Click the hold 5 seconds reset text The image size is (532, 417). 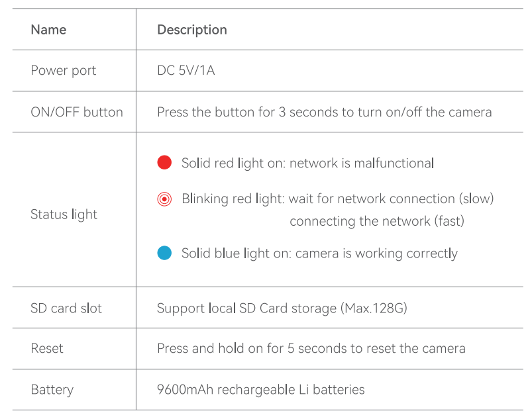[311, 349]
